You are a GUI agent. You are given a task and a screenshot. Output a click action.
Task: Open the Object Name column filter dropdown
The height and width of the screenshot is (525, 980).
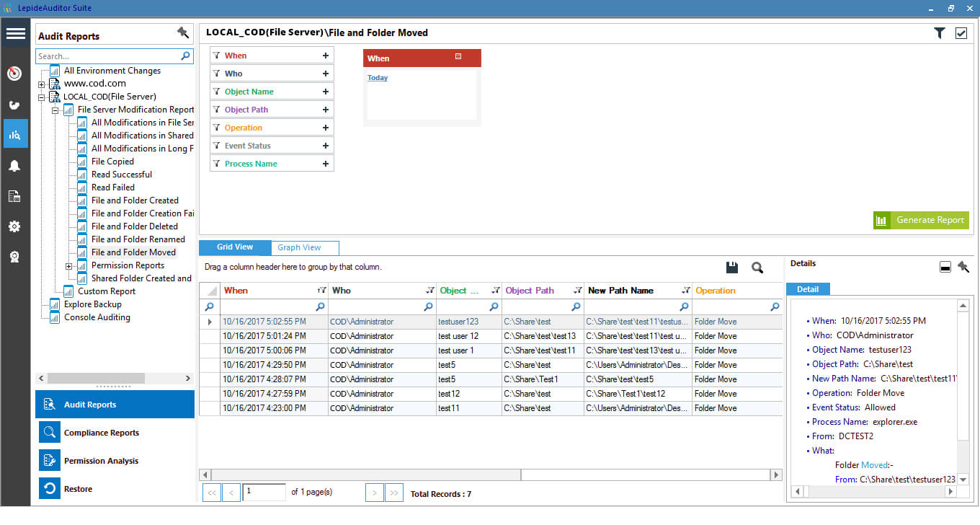click(496, 290)
